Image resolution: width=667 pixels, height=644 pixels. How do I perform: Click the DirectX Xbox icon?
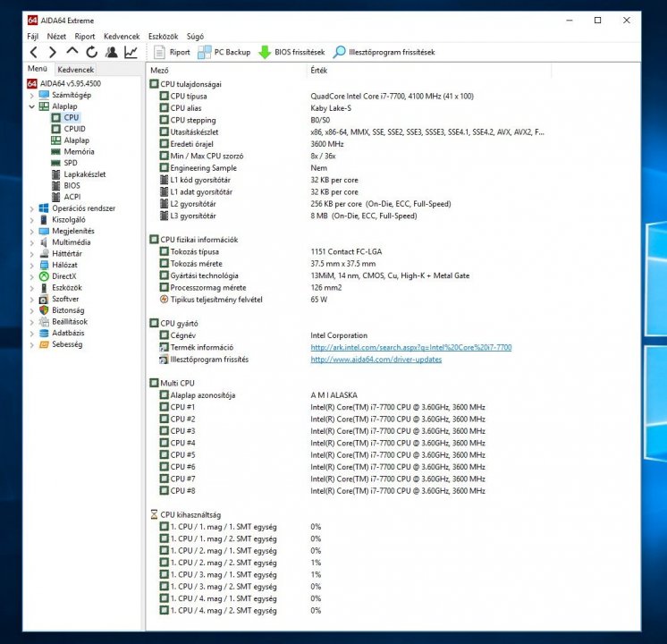pyautogui.click(x=44, y=276)
